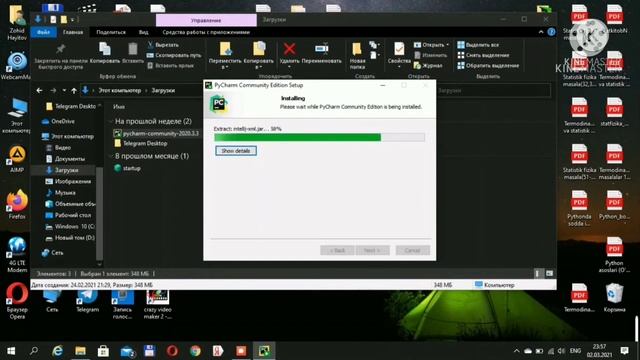
Task: Select Сеть in the navigation pane
Action: click(x=53, y=253)
